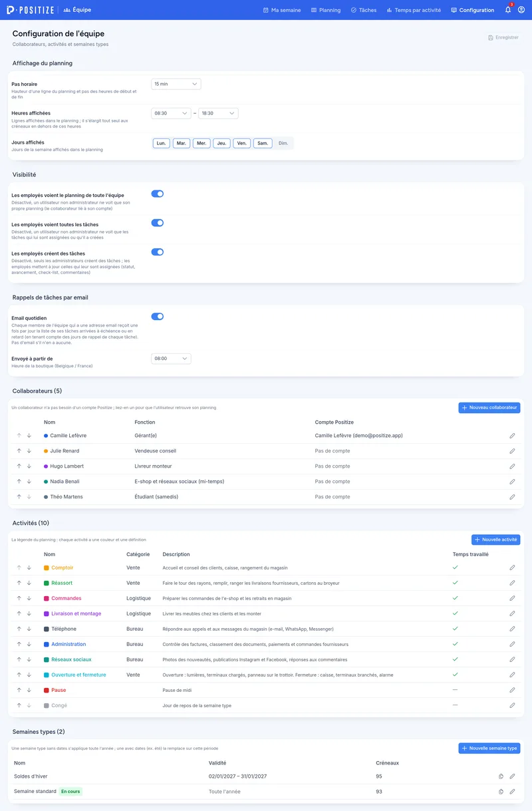Add a new collaborator
Image resolution: width=532 pixels, height=811 pixels.
[489, 407]
